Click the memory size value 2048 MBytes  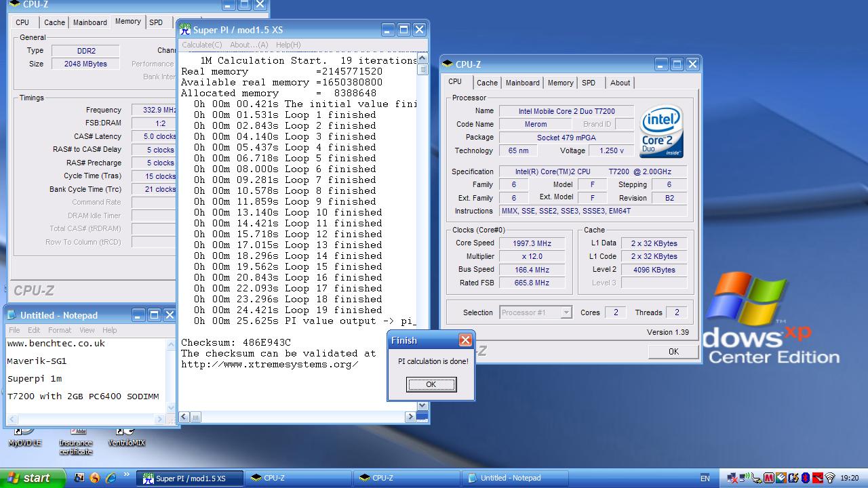click(85, 64)
